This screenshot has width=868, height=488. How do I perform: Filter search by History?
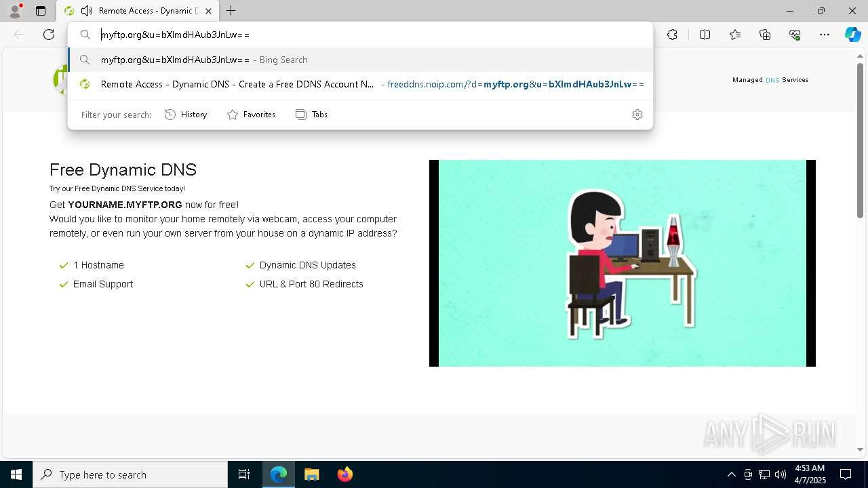186,115
